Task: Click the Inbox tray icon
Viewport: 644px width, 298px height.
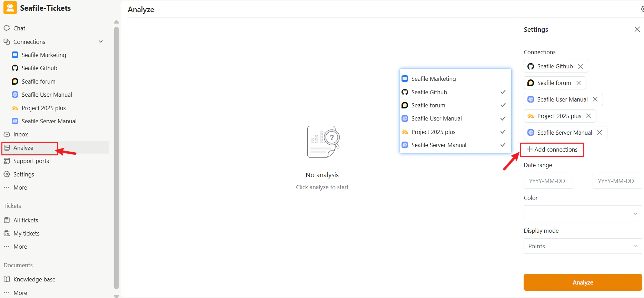Action: point(7,134)
